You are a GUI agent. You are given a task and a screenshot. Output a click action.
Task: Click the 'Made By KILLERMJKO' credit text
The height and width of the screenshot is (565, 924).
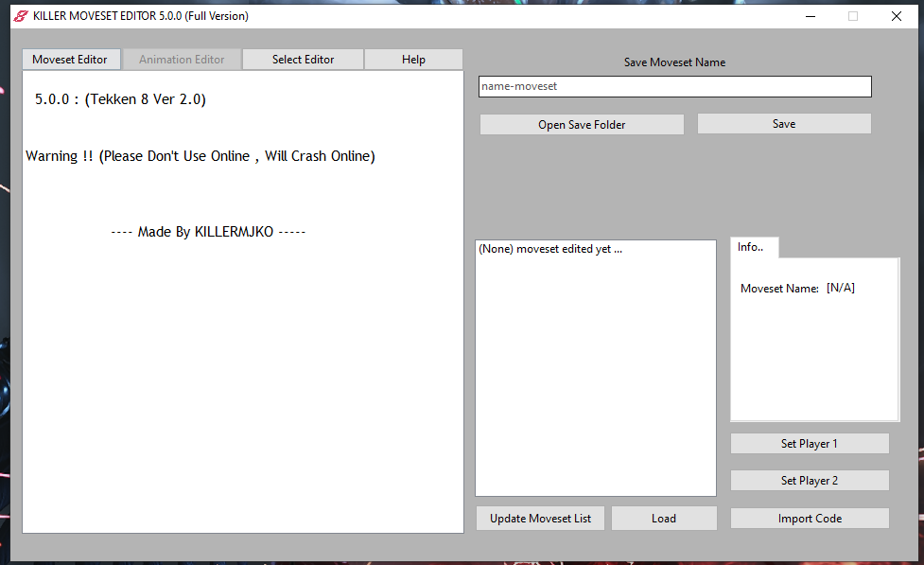click(208, 232)
